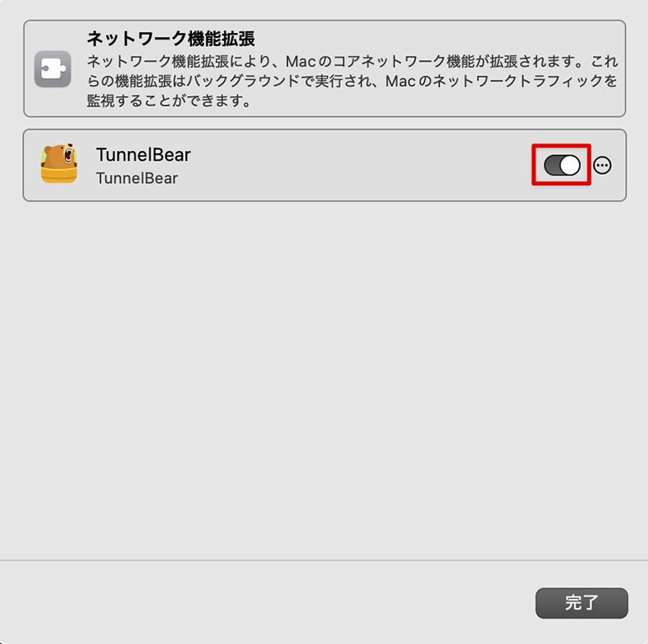Click the puzzle-piece network extension icon

pos(52,69)
